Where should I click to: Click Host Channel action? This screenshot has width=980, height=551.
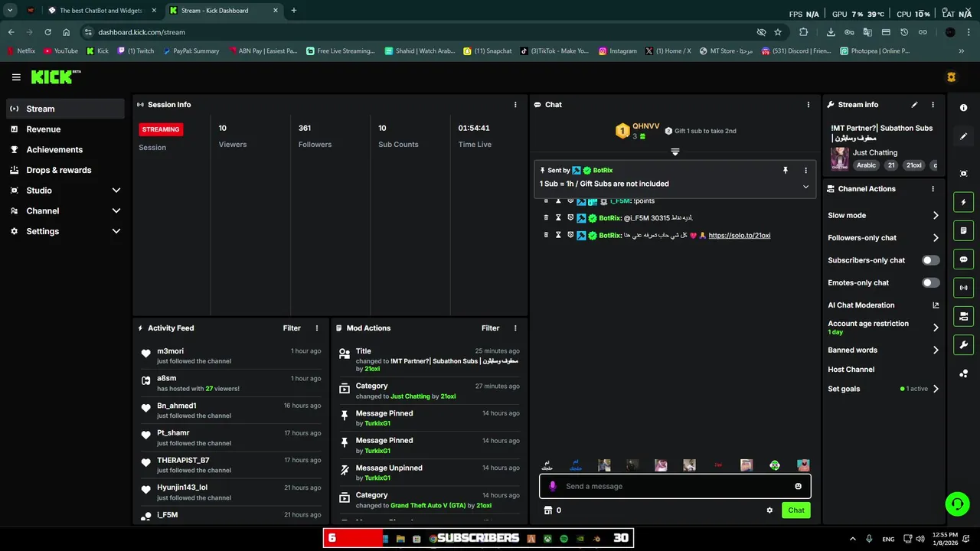coord(851,370)
